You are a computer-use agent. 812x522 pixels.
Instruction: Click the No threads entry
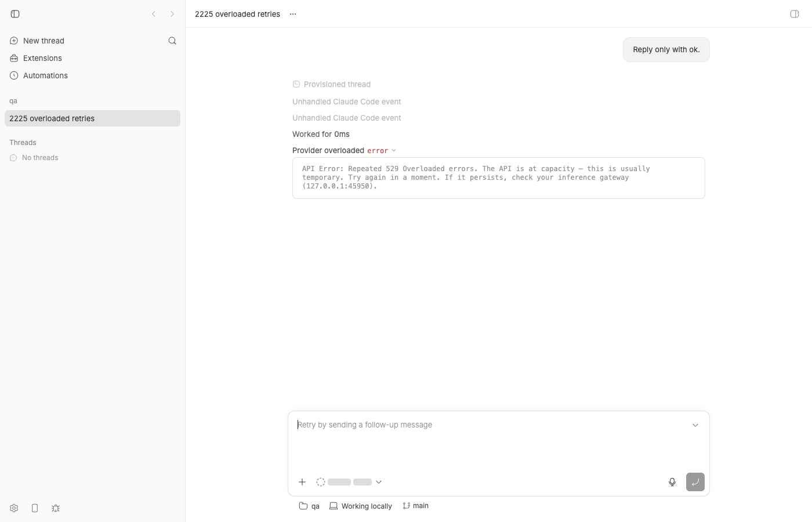(34, 158)
